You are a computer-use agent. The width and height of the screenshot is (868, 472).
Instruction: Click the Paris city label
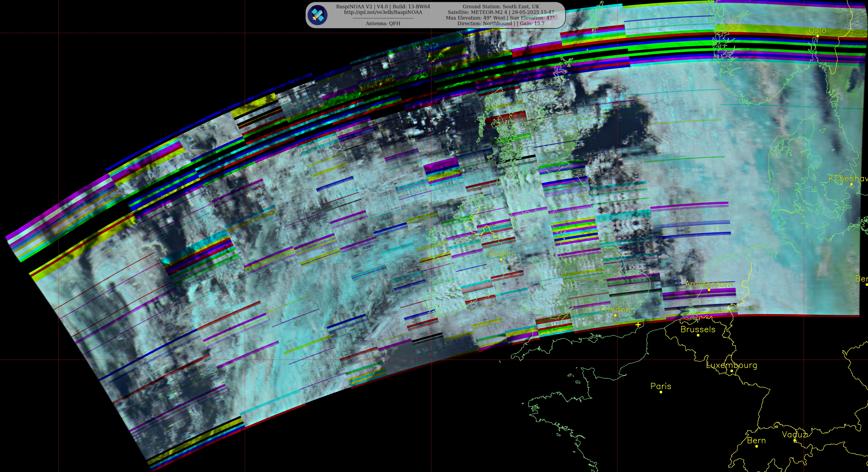click(x=661, y=386)
